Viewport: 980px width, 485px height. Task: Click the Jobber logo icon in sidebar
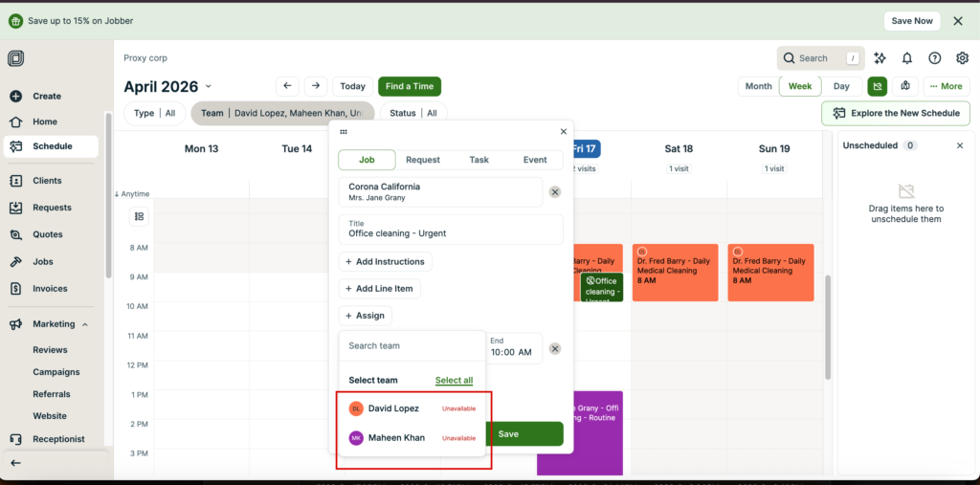point(15,58)
